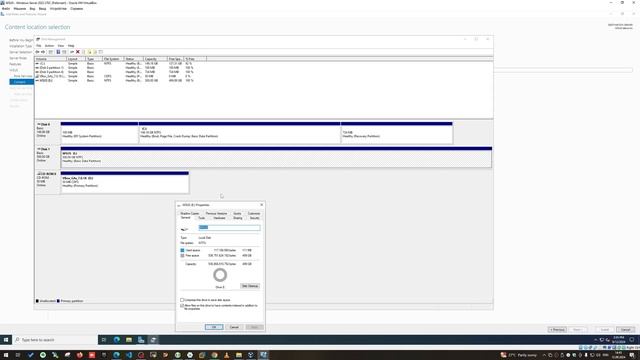
Task: Select the General tab
Action: [x=186, y=218]
